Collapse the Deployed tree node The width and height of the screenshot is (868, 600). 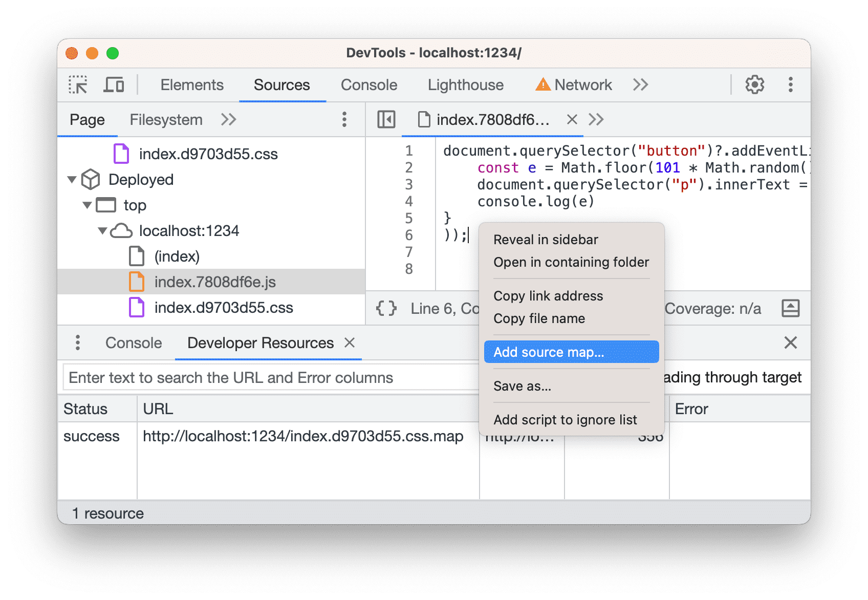[x=72, y=180]
